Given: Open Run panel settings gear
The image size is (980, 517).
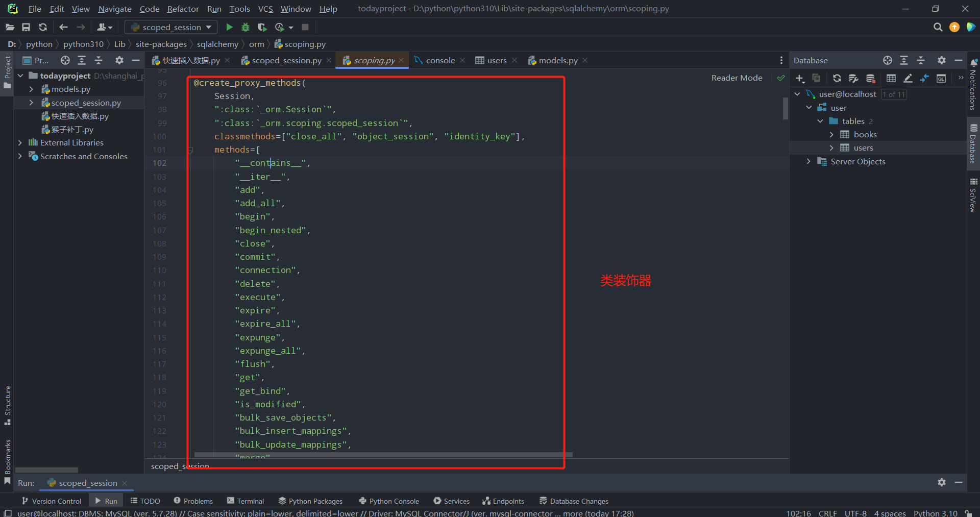Looking at the screenshot, I should pos(941,482).
